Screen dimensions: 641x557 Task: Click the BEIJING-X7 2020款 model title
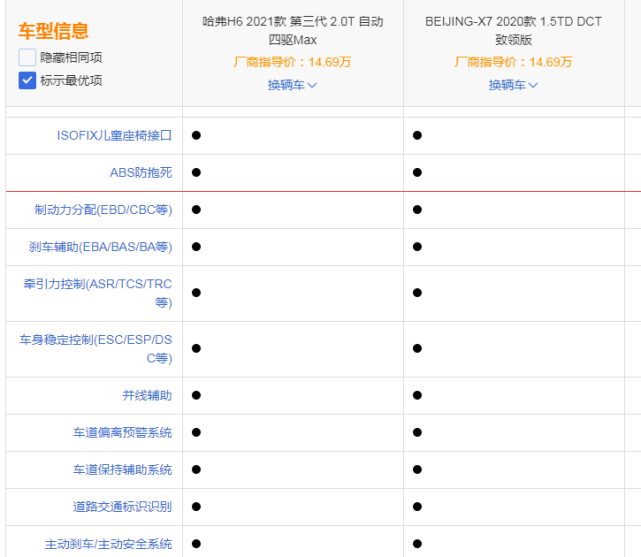click(513, 31)
